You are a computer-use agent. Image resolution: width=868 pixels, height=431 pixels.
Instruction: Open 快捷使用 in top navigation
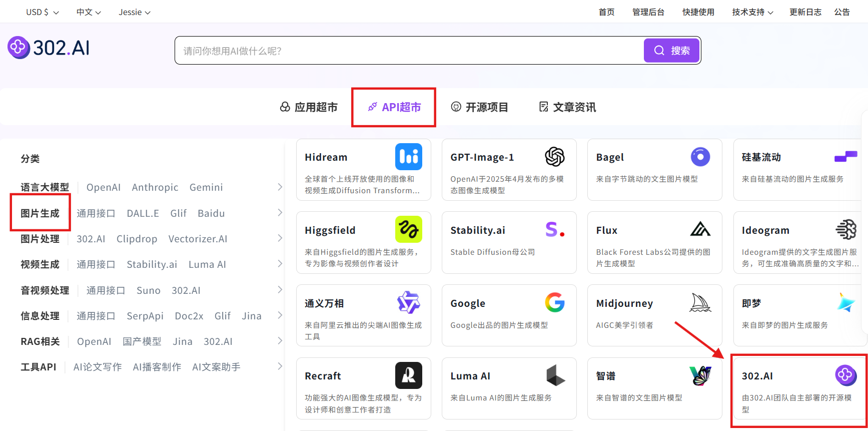pos(698,12)
